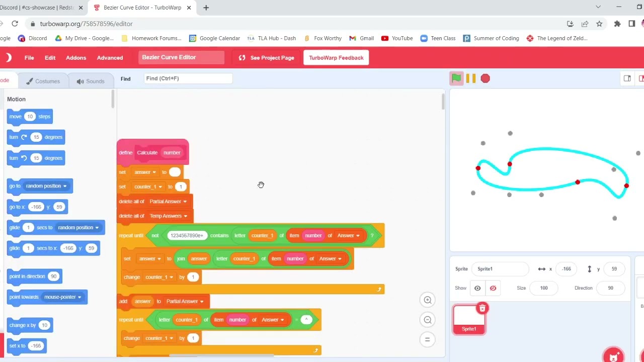Zoom in the code workspace
Image resolution: width=644 pixels, height=362 pixels.
[x=428, y=300]
